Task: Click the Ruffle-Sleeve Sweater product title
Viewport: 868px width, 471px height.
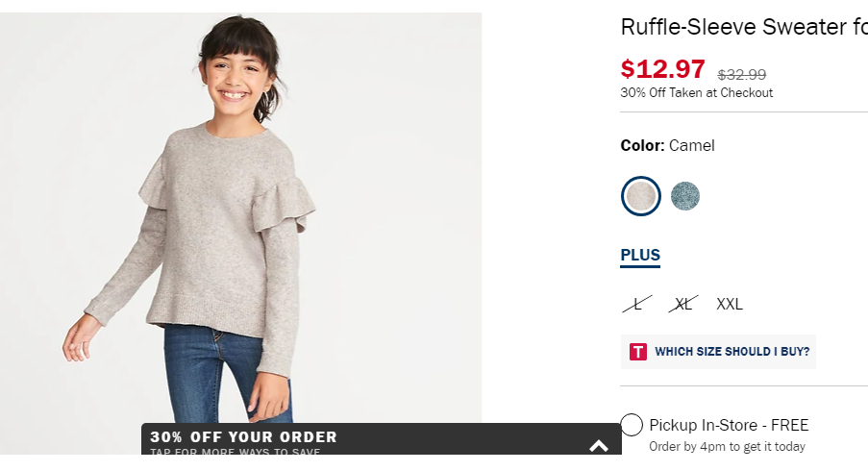Action: [x=744, y=27]
